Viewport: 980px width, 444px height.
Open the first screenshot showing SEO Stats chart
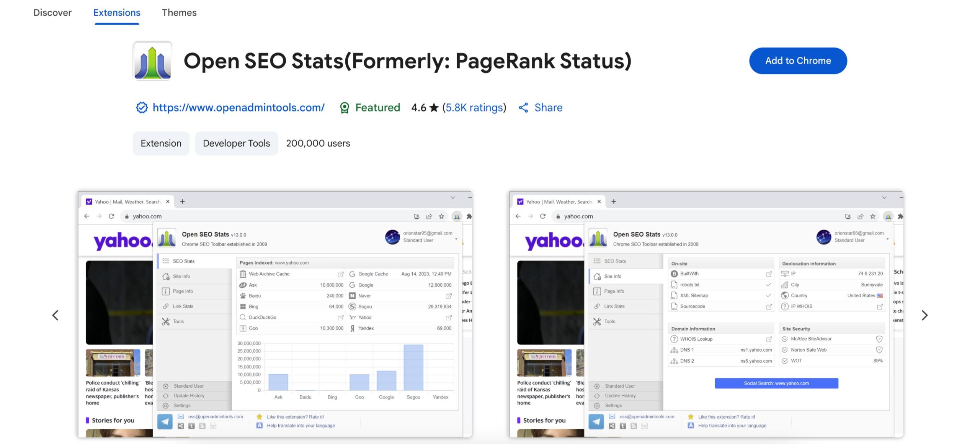coord(275,314)
